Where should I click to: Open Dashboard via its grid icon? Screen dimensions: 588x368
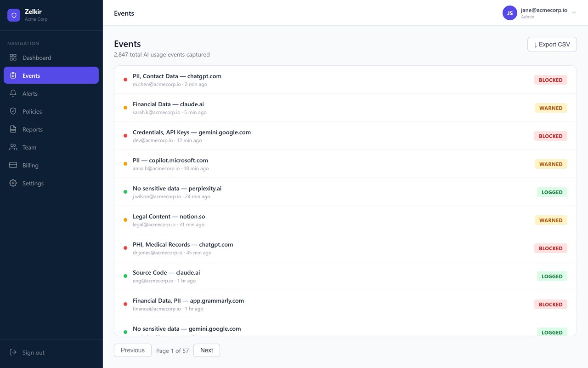click(13, 57)
